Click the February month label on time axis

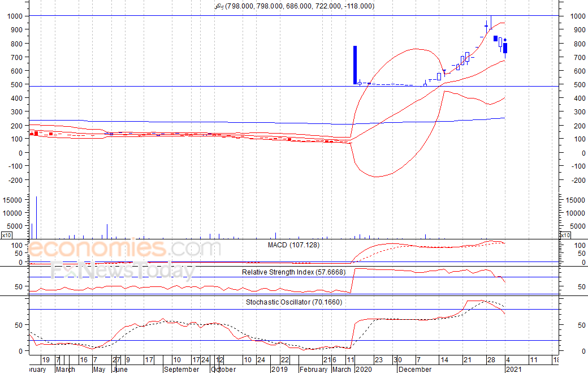[313, 369]
